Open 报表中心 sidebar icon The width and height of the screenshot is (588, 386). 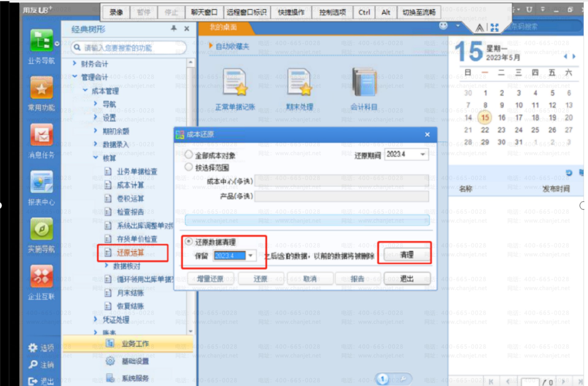point(41,182)
